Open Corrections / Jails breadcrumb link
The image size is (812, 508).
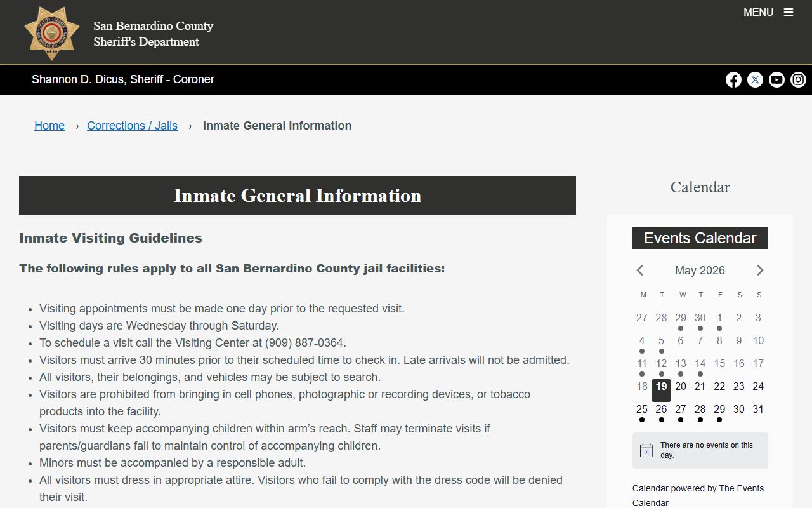[x=132, y=126]
